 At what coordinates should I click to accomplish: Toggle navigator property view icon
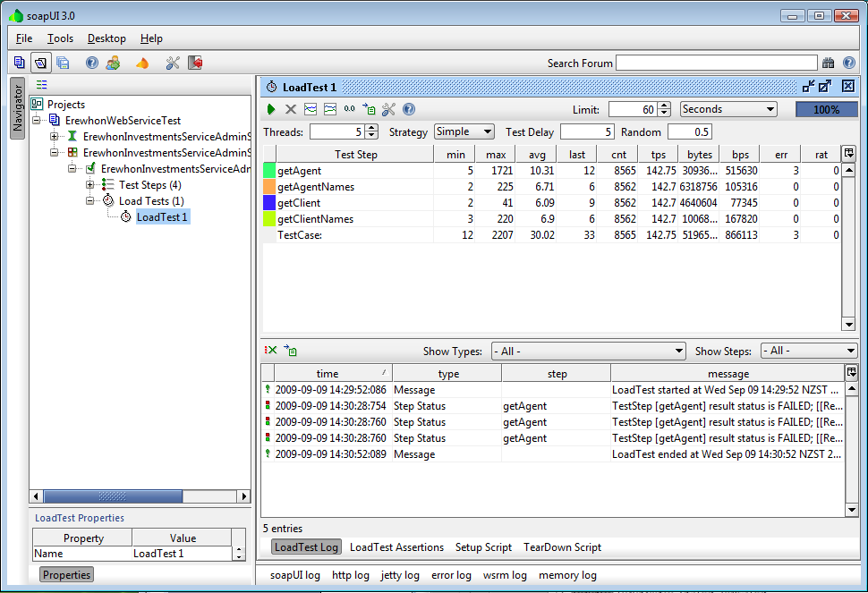41,84
